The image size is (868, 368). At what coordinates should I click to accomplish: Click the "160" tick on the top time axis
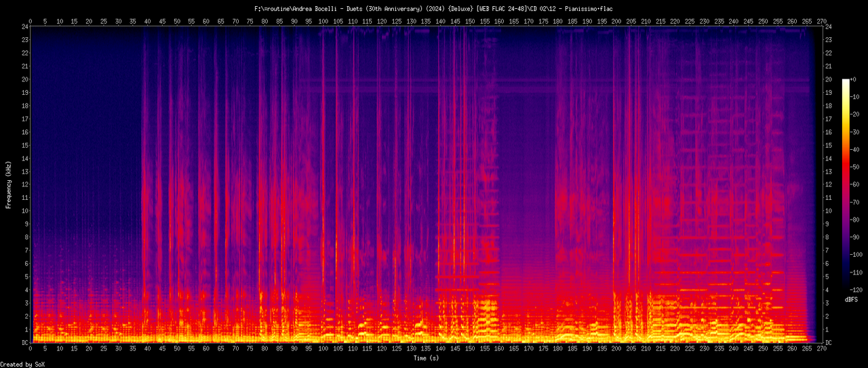499,20
